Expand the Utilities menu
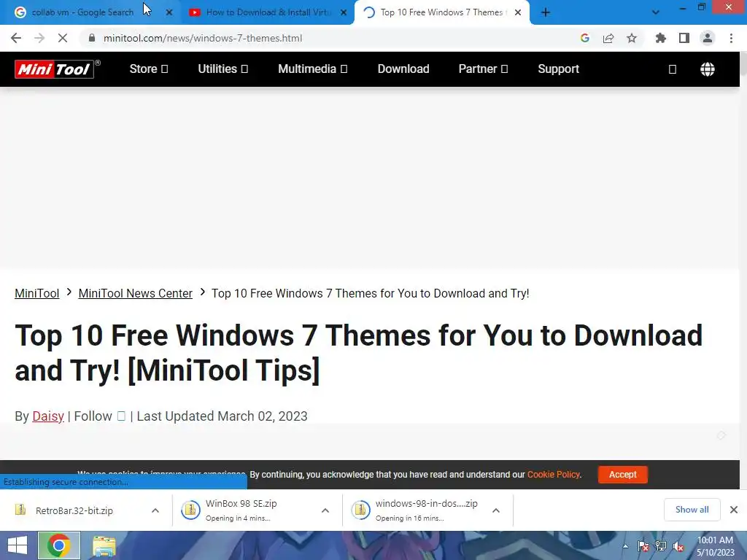The image size is (747, 560). pyautogui.click(x=223, y=69)
